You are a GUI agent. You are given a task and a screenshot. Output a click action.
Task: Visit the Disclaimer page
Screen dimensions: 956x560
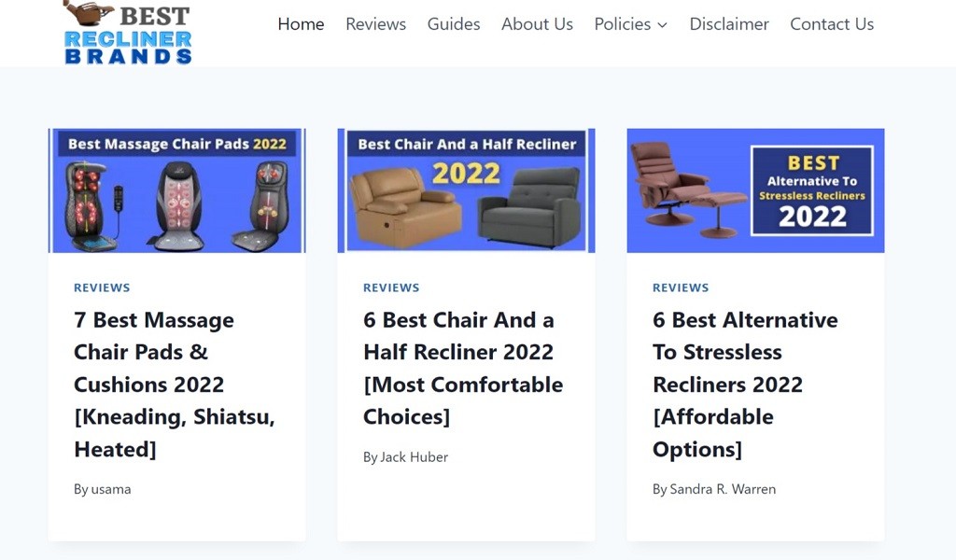coord(729,24)
